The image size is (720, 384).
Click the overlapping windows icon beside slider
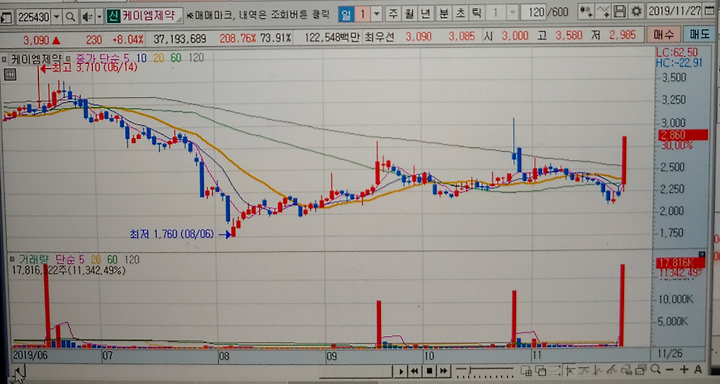pyautogui.click(x=540, y=370)
